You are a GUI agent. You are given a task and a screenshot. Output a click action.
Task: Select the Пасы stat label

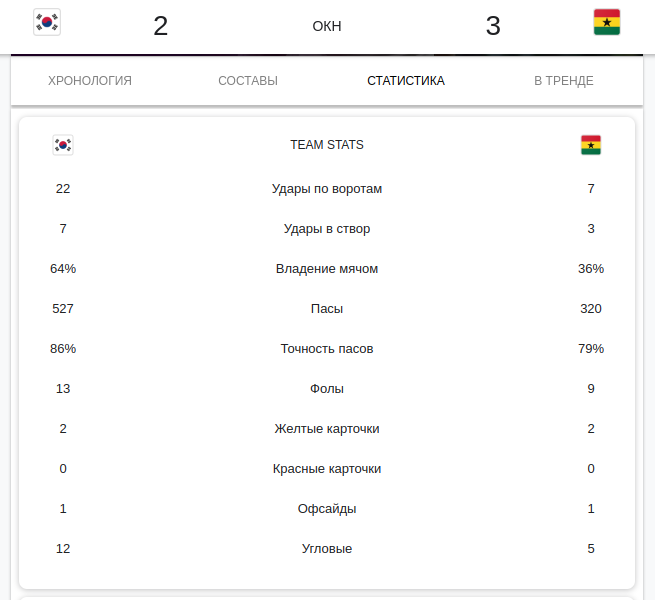[x=327, y=309]
